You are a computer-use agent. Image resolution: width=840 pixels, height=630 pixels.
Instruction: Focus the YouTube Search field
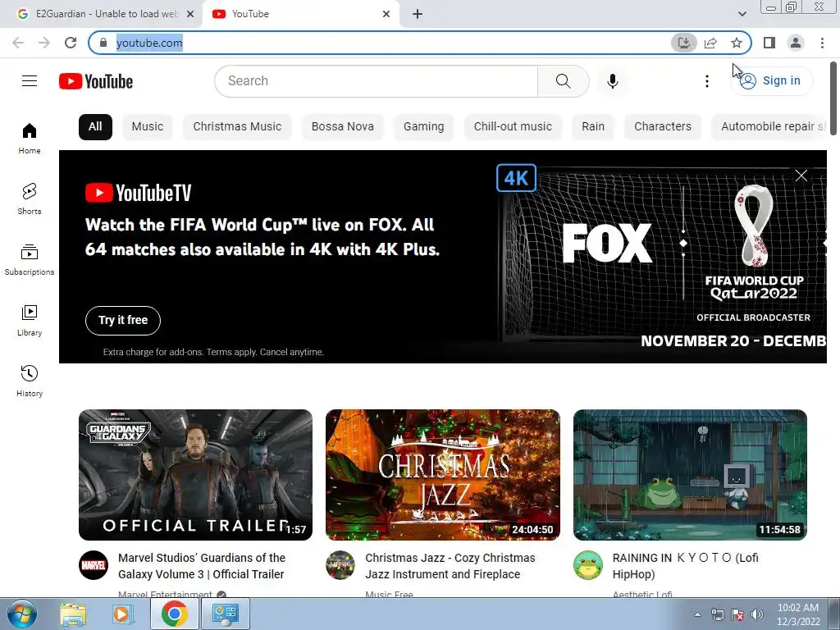(x=376, y=81)
